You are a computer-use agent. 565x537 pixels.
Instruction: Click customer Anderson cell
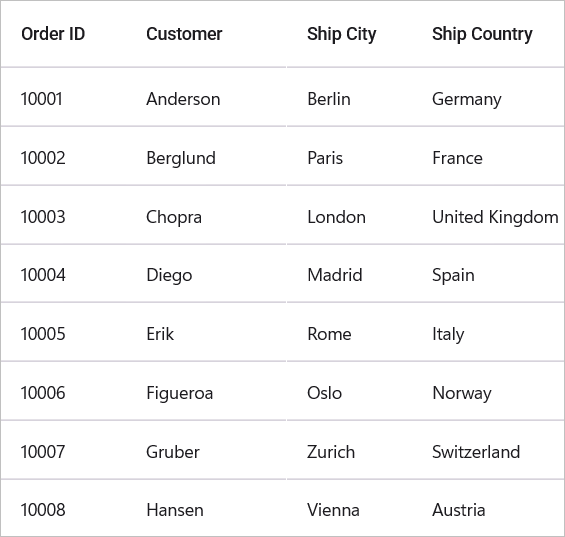[183, 99]
